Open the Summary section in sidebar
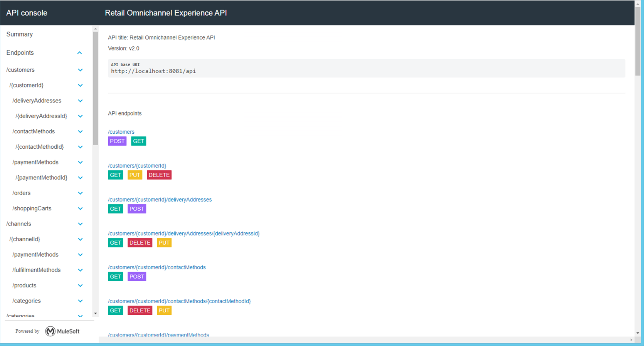This screenshot has height=346, width=644. tap(20, 34)
